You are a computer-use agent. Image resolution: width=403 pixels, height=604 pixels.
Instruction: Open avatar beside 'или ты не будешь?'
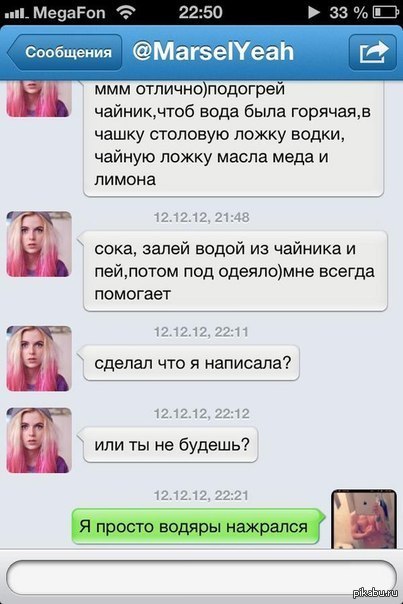click(39, 440)
